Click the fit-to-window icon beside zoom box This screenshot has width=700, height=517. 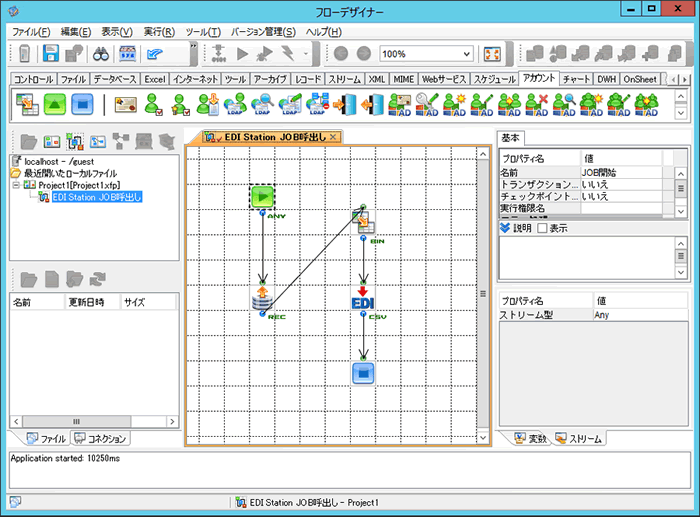pos(491,54)
